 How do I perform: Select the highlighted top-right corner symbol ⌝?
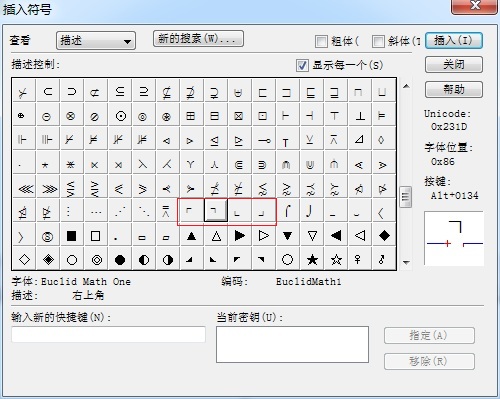216,210
